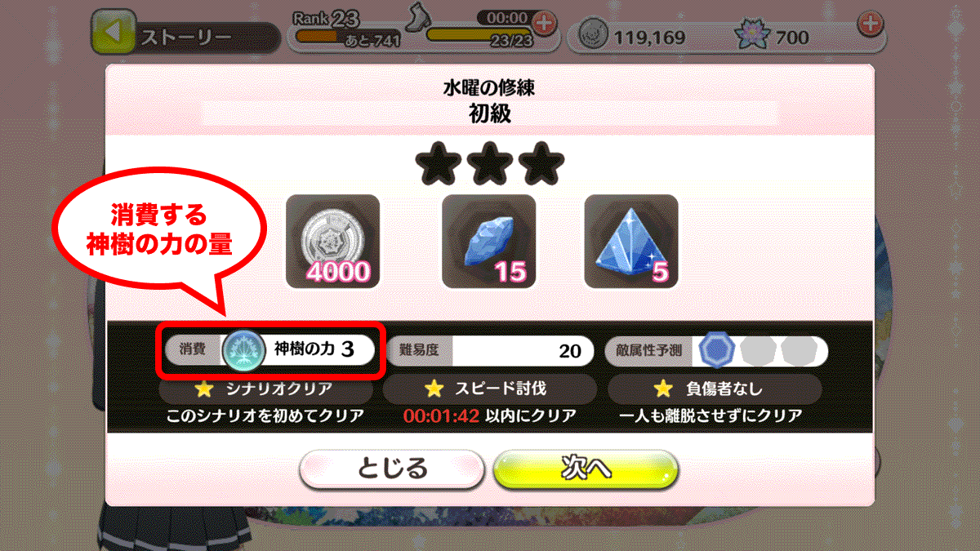Select the silver coin 4000 reward
The width and height of the screenshot is (980, 551).
333,242
